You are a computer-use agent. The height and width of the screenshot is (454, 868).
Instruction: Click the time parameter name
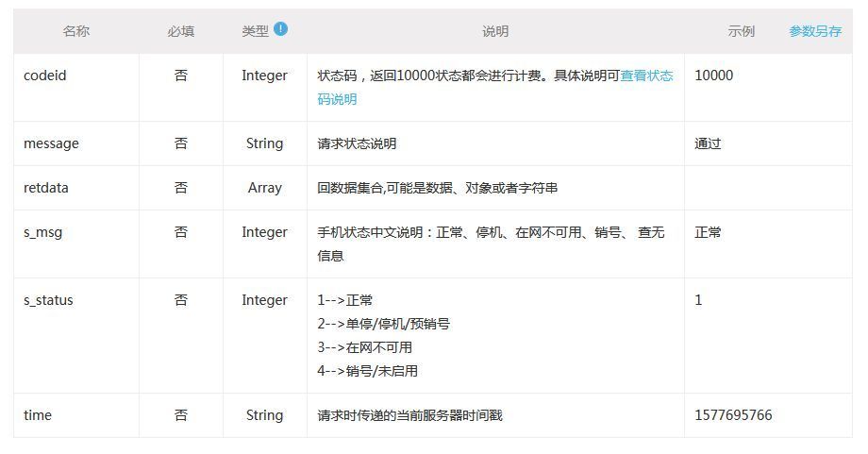click(38, 415)
